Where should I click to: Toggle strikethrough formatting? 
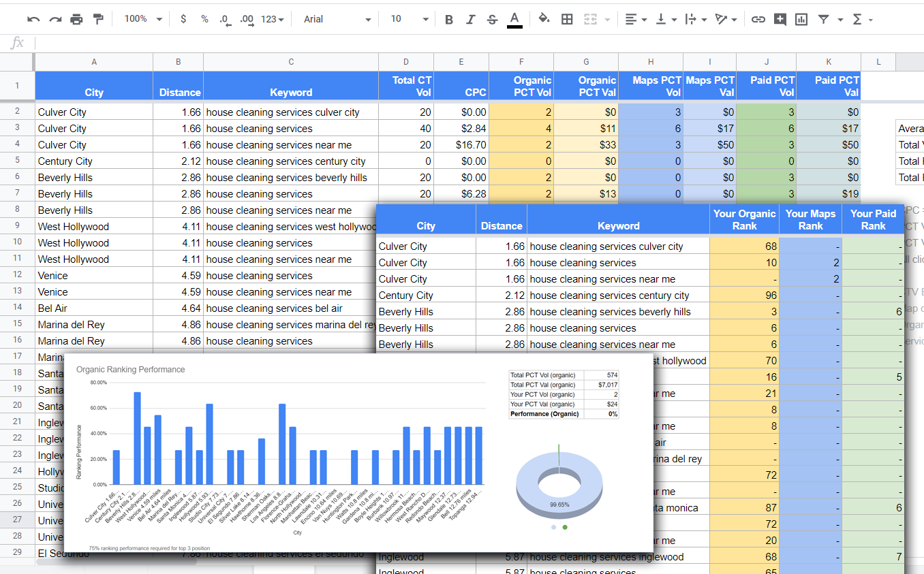(x=492, y=19)
